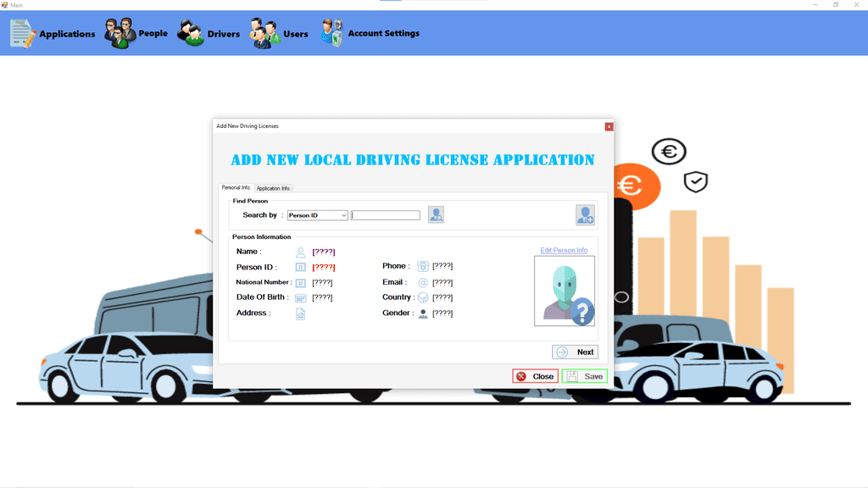
Task: Focus the person search text field
Action: click(x=386, y=216)
